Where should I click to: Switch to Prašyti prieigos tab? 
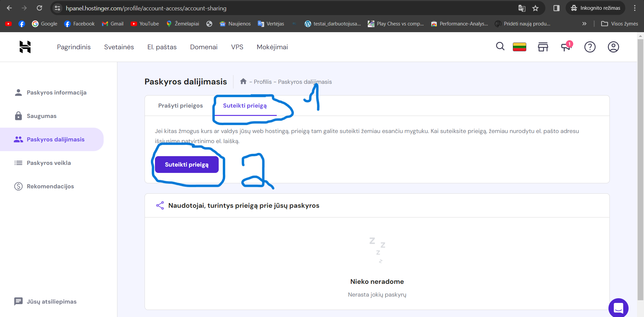tap(180, 106)
